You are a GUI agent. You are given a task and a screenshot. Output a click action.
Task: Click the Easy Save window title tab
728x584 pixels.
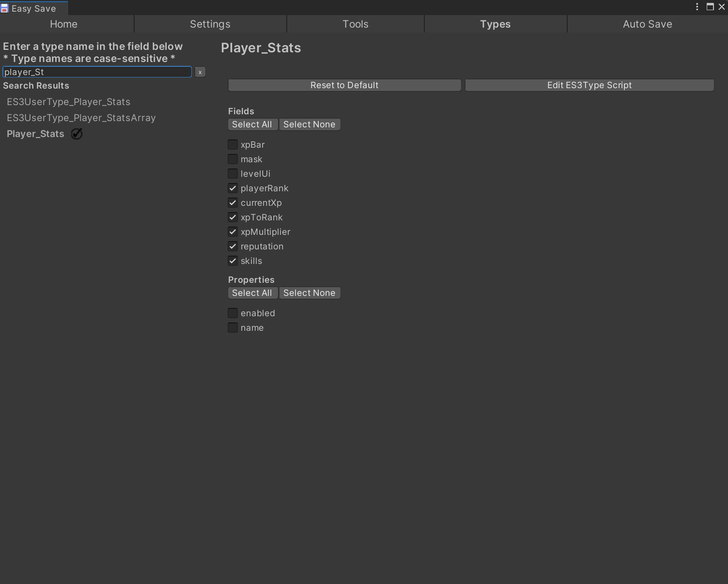[34, 8]
